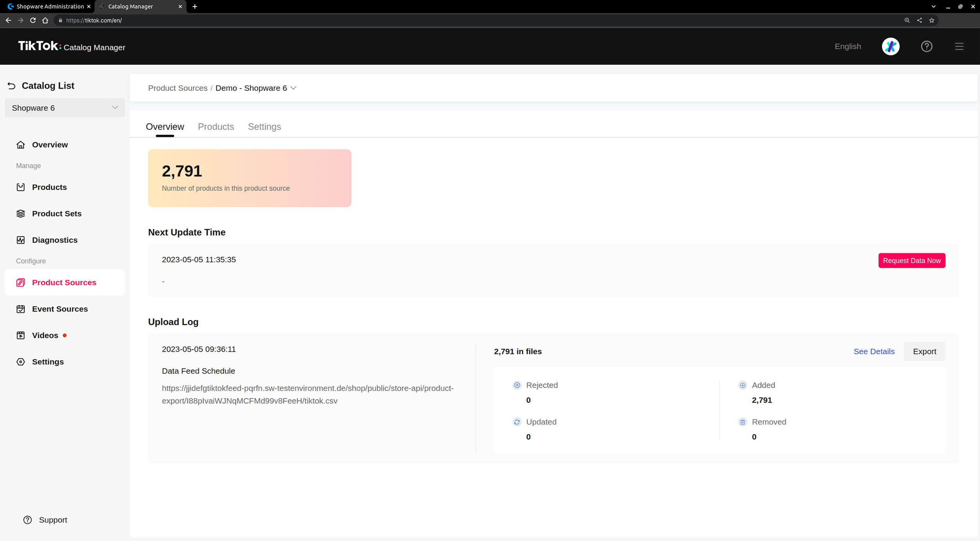Click the Products bag icon in sidebar
The image size is (980, 541).
[x=21, y=187]
